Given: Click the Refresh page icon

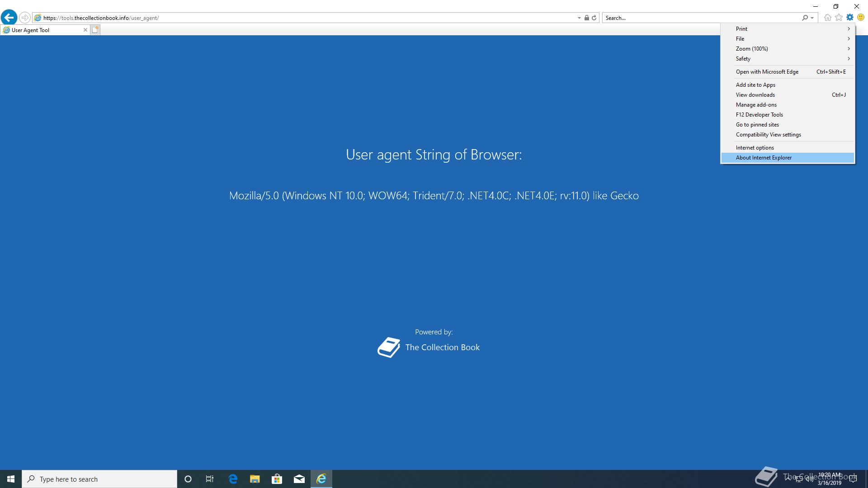Looking at the screenshot, I should coord(594,18).
